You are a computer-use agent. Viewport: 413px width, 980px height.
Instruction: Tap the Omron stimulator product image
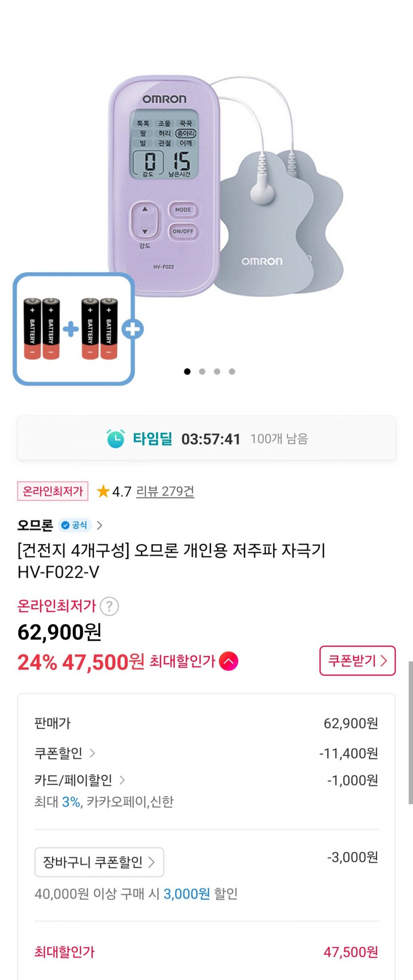(x=225, y=184)
